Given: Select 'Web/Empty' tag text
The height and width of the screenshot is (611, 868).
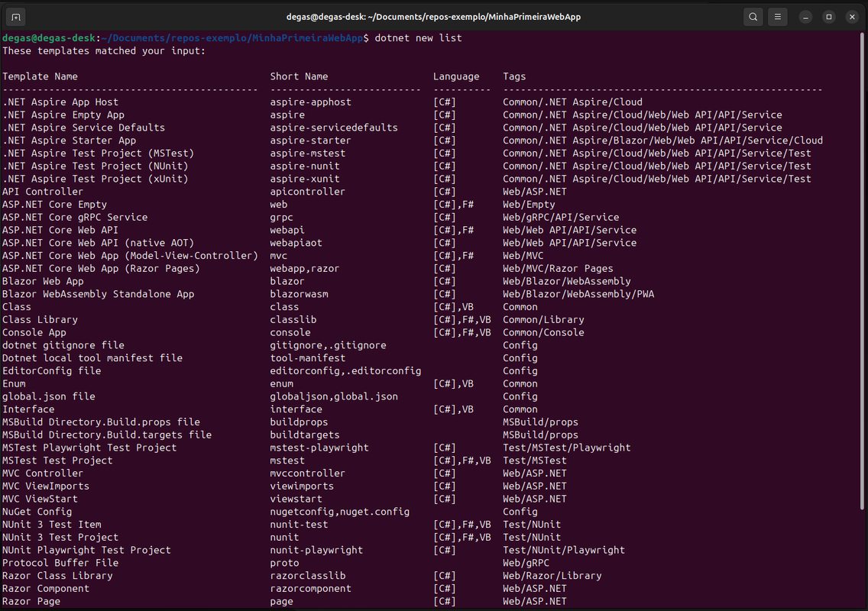Looking at the screenshot, I should pos(529,204).
